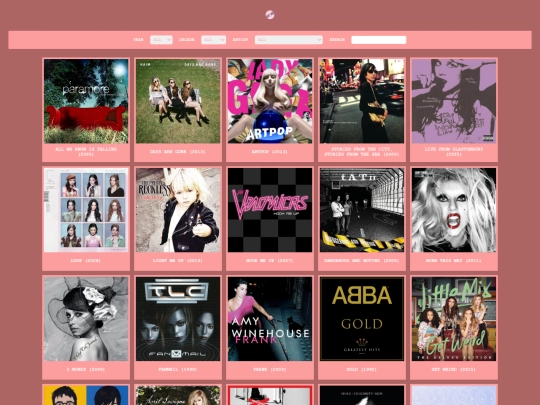Select the t.A.T.u. Dangerous and Moving cover
Image resolution: width=540 pixels, height=405 pixels.
pos(362,210)
